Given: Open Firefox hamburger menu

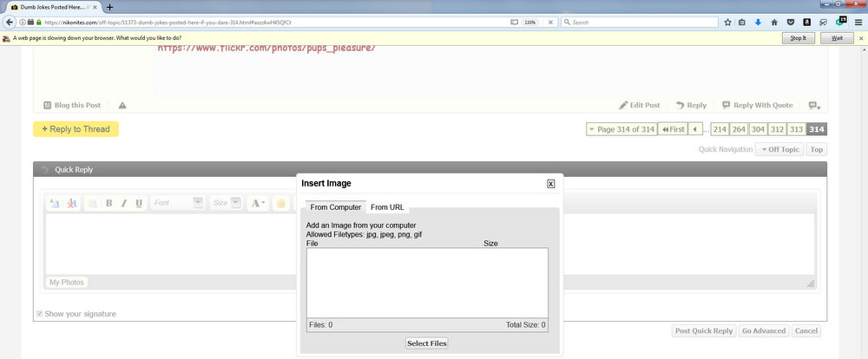Looking at the screenshot, I should (x=858, y=23).
